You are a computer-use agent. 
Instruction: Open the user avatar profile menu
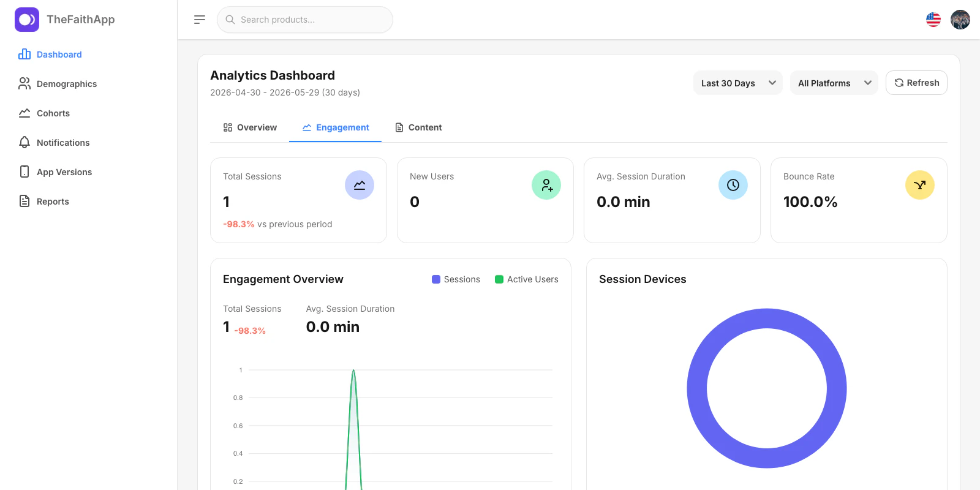pyautogui.click(x=960, y=20)
